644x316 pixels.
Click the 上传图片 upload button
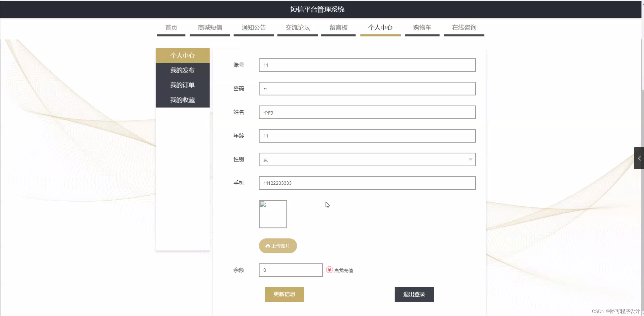tap(278, 246)
